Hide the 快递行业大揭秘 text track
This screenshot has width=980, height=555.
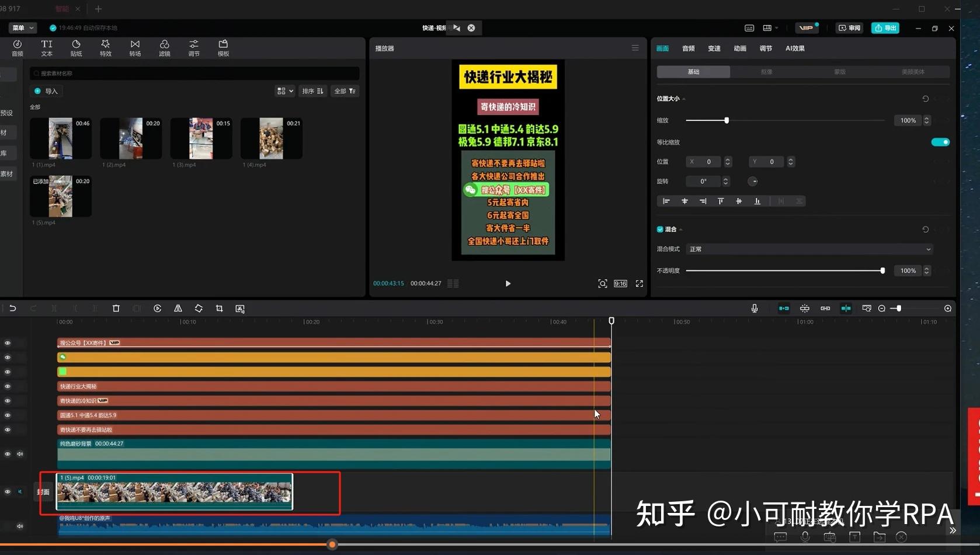coord(8,386)
